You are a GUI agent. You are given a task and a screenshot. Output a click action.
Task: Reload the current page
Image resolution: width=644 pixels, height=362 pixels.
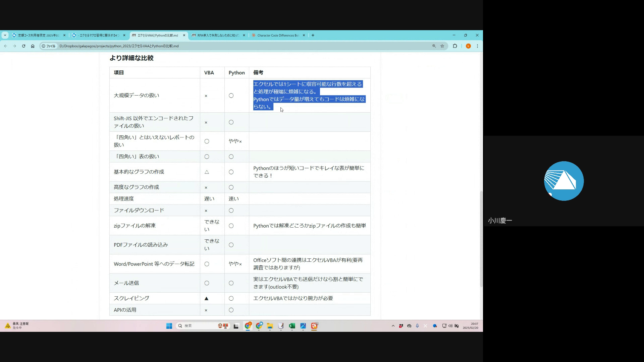click(x=23, y=46)
